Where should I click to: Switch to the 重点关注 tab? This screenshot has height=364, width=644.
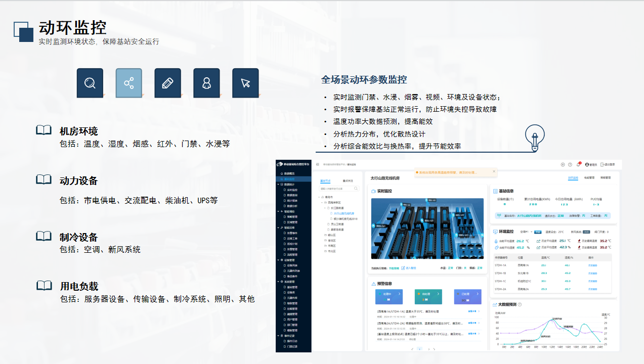coord(348,180)
